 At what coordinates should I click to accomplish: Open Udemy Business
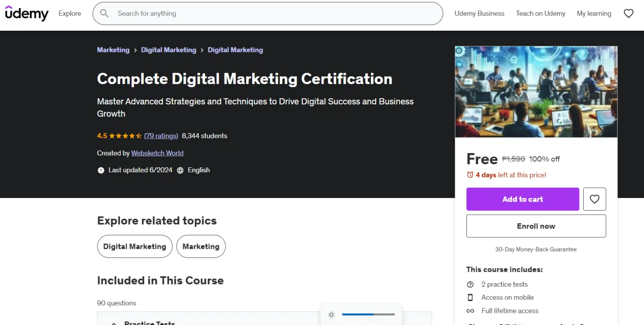(x=479, y=14)
